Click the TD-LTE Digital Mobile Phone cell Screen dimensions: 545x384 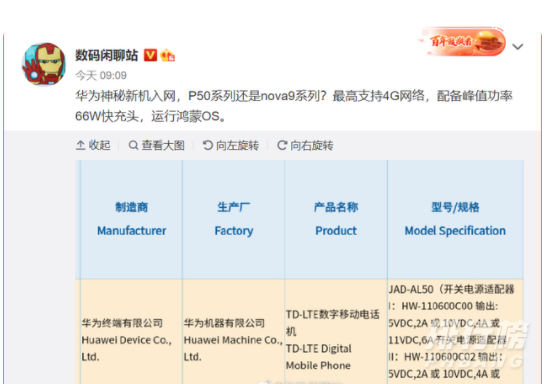[336, 340]
